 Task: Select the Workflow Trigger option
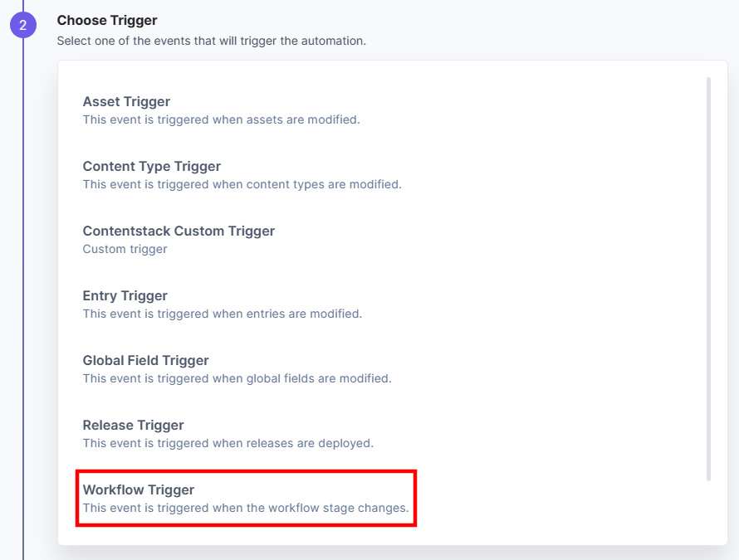[138, 489]
